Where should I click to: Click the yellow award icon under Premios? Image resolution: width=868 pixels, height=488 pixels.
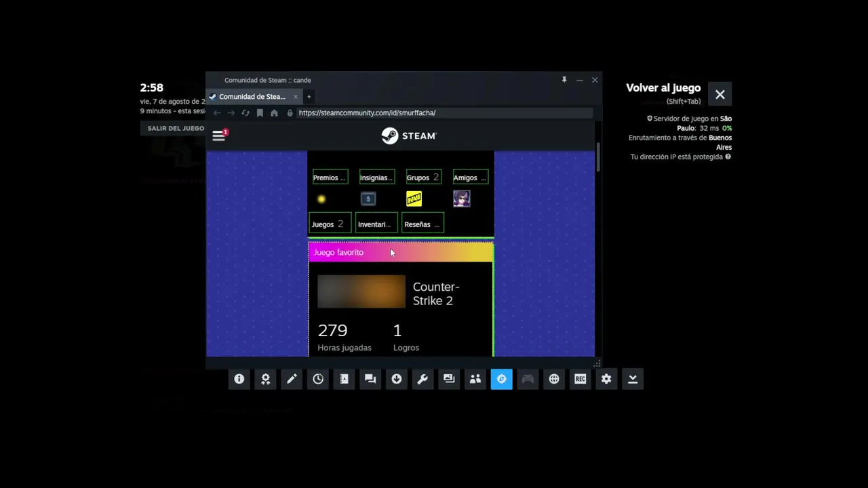click(321, 199)
